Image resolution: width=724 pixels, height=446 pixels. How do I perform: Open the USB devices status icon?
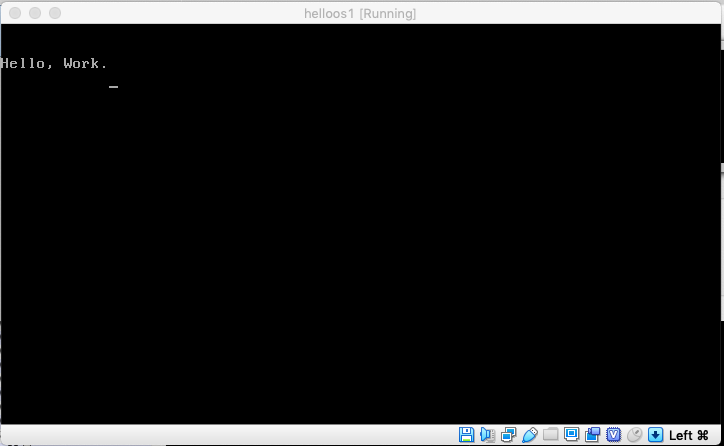coord(530,434)
